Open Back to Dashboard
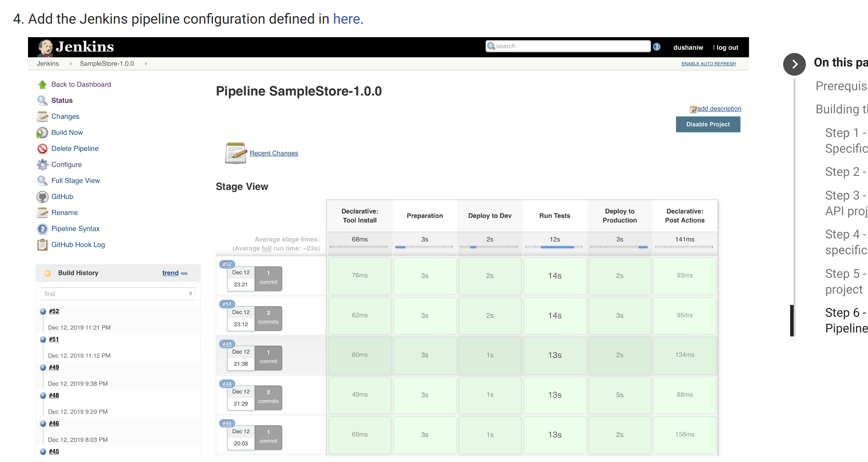This screenshot has width=868, height=462. [81, 84]
